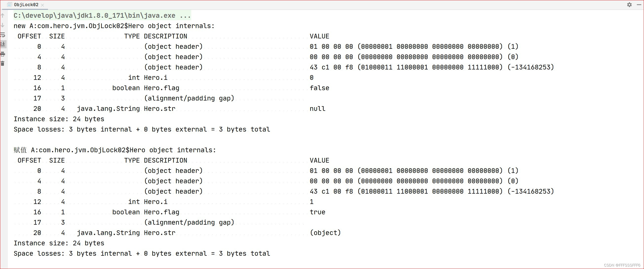The image size is (644, 269).
Task: Click the SIZE header in 赋值 A block
Action: click(57, 160)
